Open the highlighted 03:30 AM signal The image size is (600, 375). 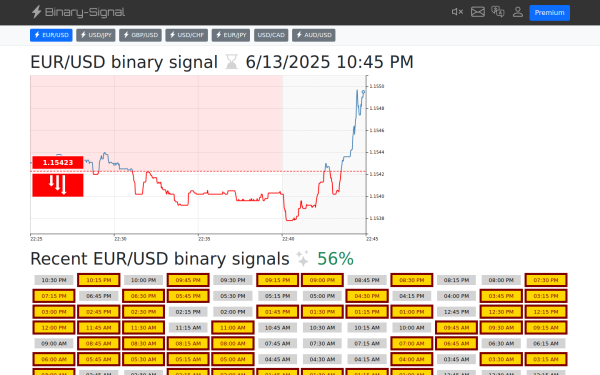pos(501,360)
